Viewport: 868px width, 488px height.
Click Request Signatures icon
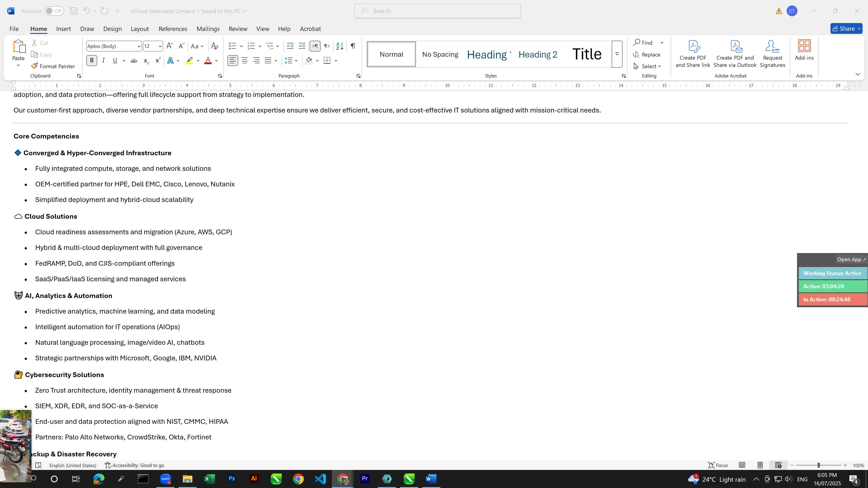(x=772, y=54)
